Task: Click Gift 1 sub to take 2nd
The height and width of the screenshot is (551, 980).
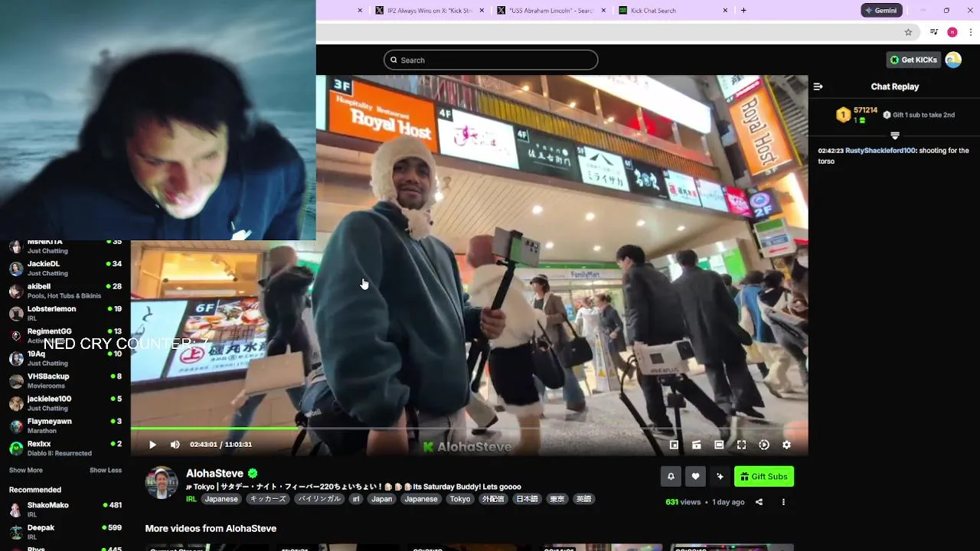Action: tap(919, 115)
